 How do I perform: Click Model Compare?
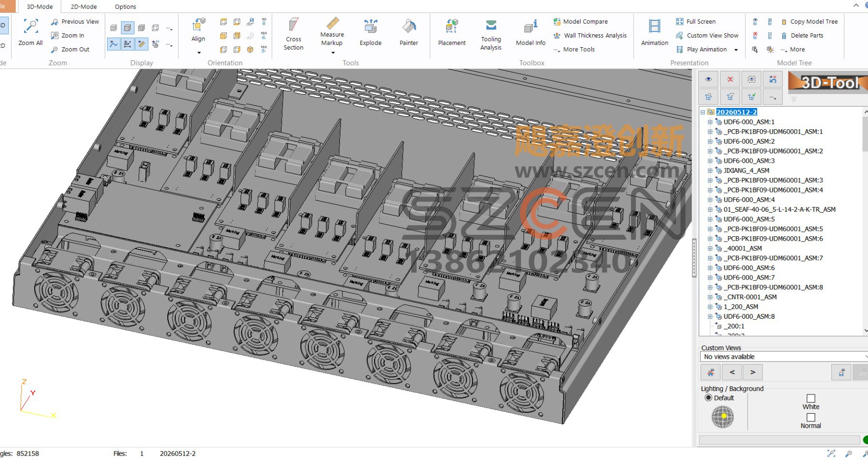tap(581, 21)
